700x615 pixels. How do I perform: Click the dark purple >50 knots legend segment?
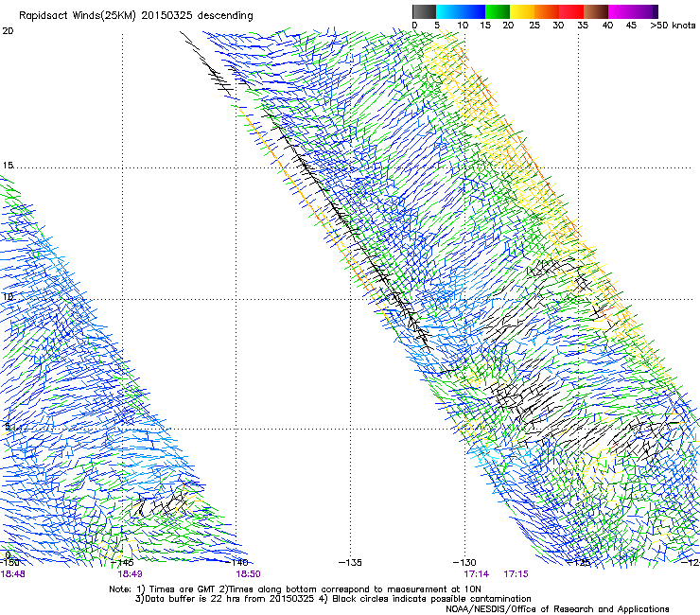pyautogui.click(x=655, y=11)
